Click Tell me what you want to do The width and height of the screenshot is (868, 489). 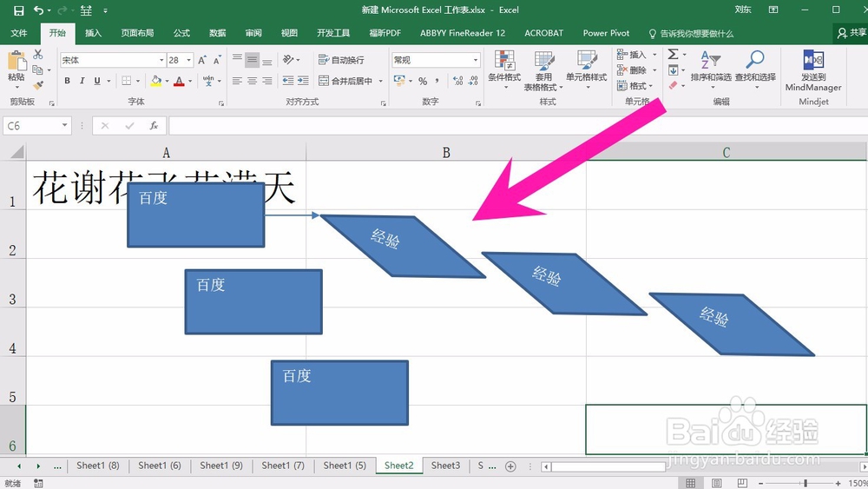[x=691, y=34]
